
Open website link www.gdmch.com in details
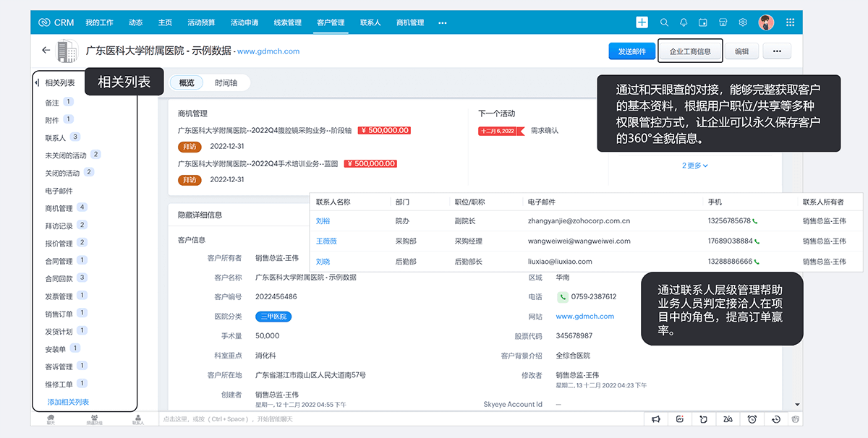coord(584,317)
